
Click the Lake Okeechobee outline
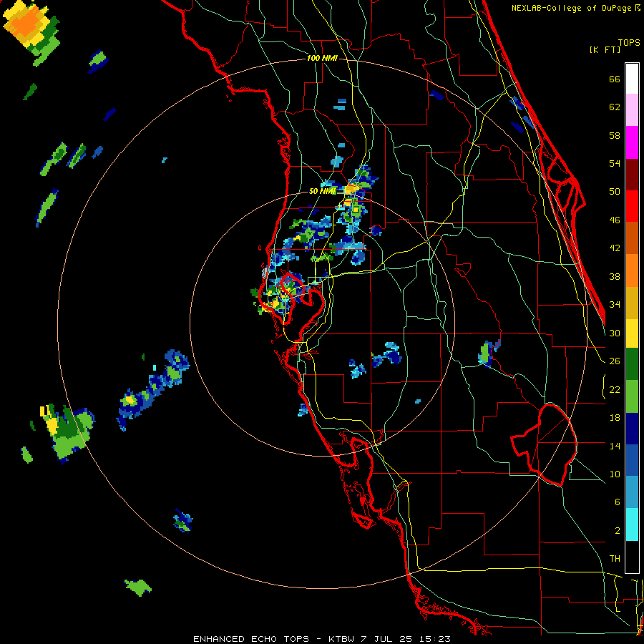tap(545, 445)
